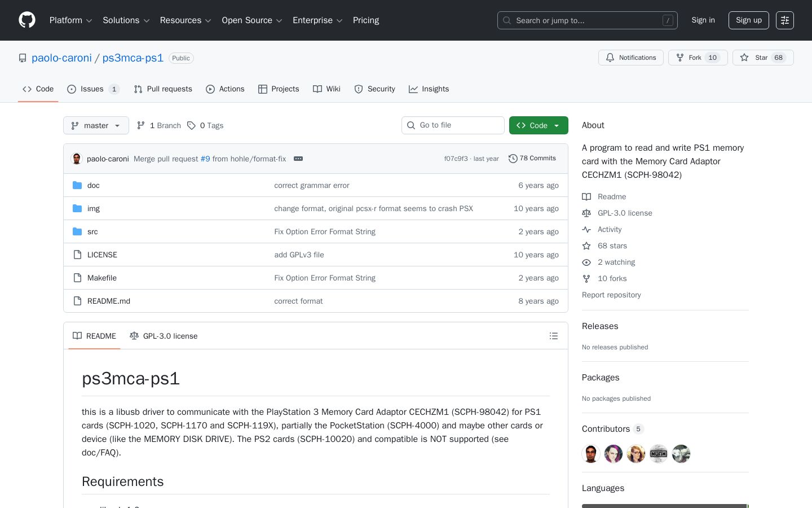Open the fifth contributor avatar
The height and width of the screenshot is (508, 812).
coord(681,454)
